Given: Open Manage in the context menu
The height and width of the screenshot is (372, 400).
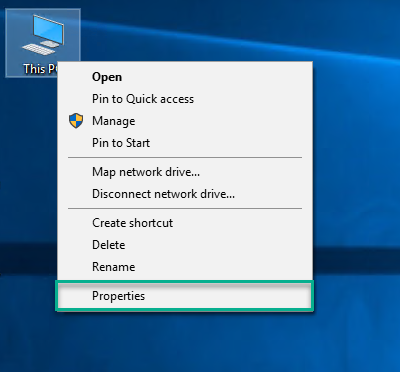Looking at the screenshot, I should coord(185,121).
